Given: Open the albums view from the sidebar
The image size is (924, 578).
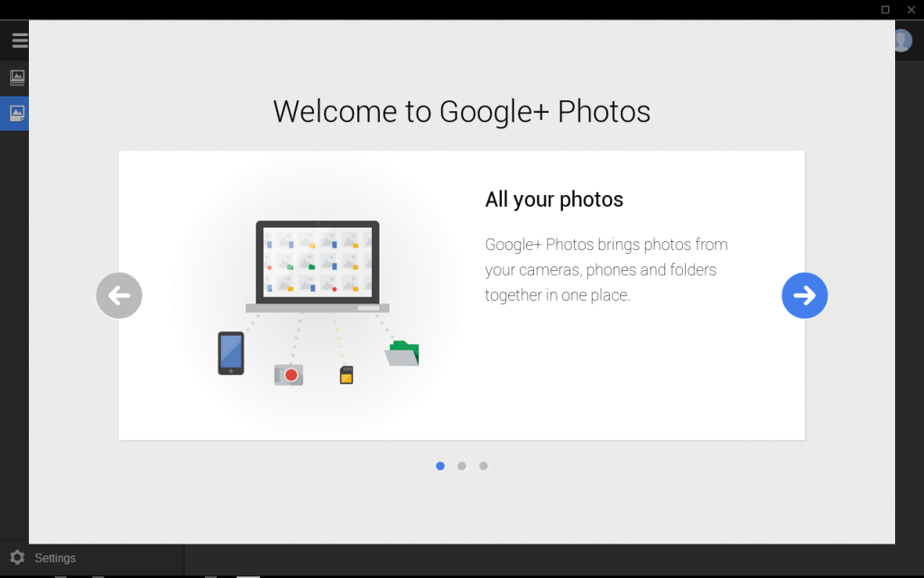Looking at the screenshot, I should (17, 78).
